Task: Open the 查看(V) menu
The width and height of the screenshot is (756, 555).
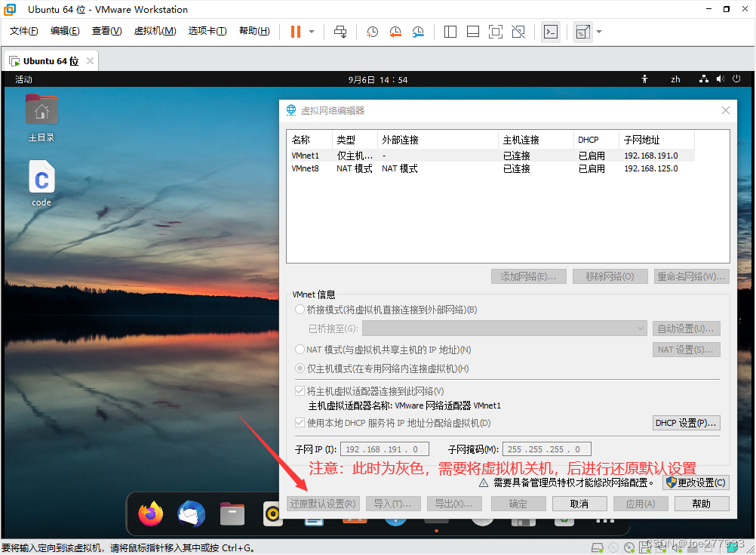Action: click(106, 31)
